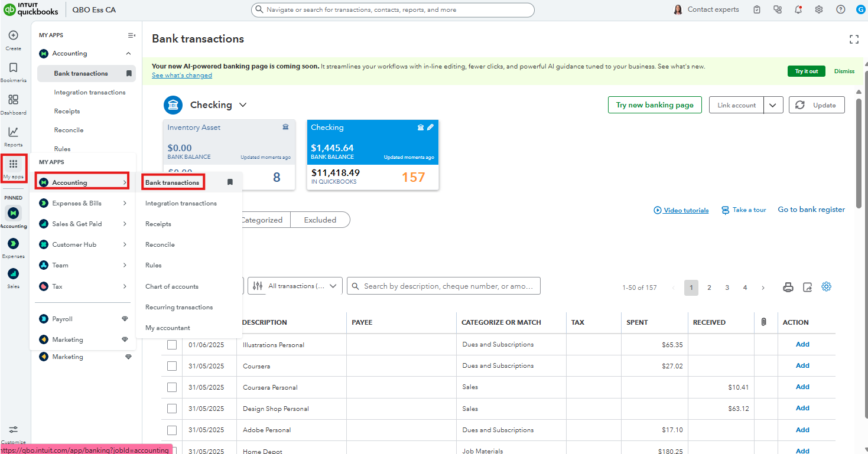
Task: Open table settings gear icon
Action: tap(827, 287)
